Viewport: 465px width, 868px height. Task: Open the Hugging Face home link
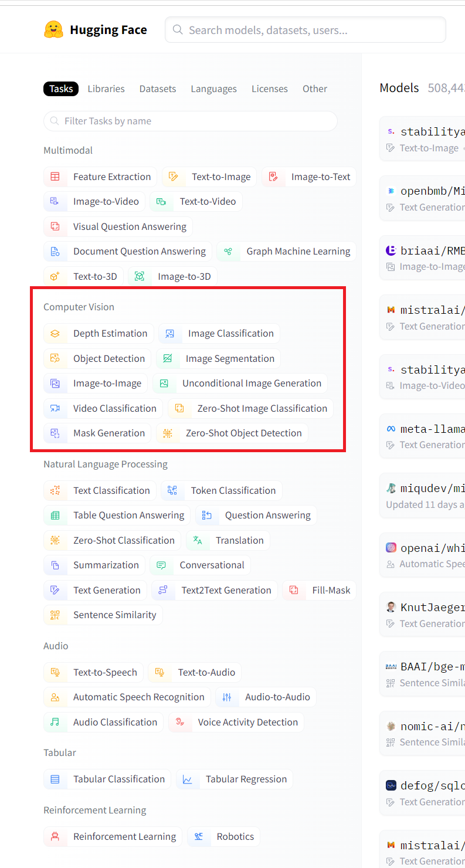96,29
